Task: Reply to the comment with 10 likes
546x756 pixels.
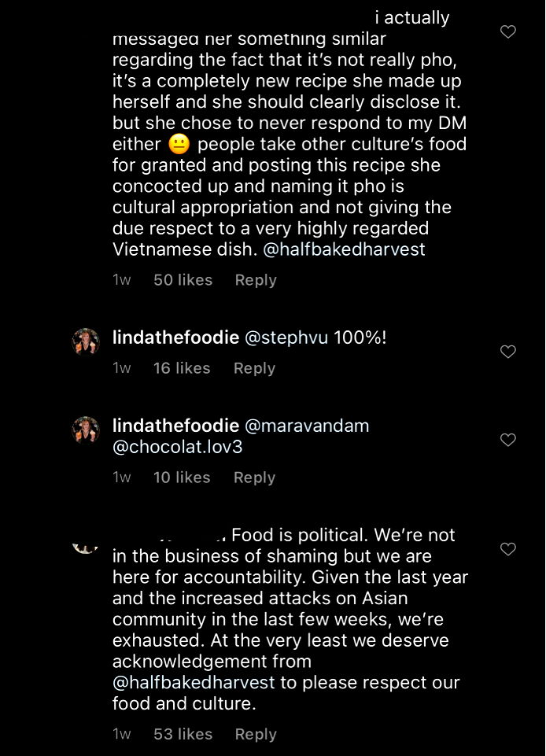Action: pyautogui.click(x=254, y=478)
